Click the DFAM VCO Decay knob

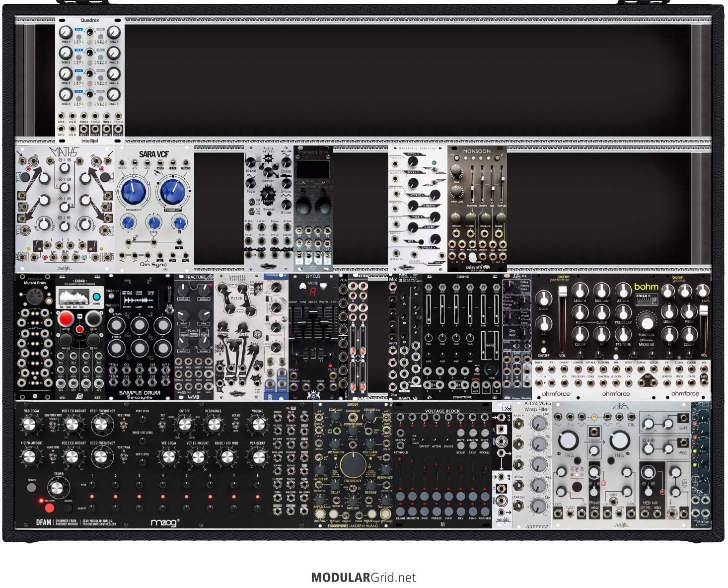click(30, 425)
